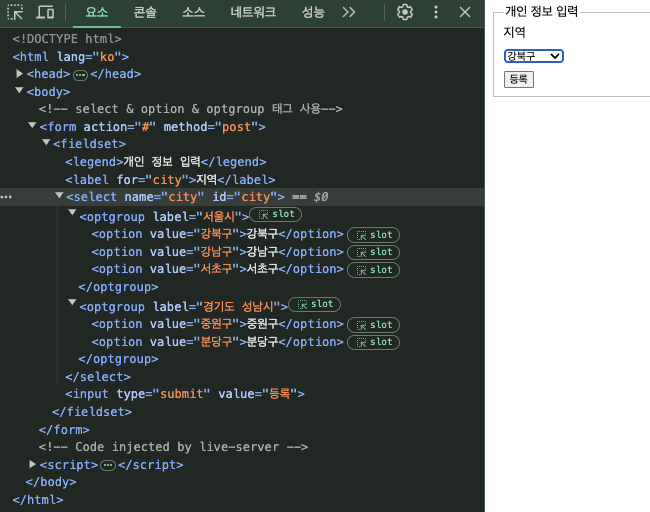This screenshot has width=650, height=512.
Task: Select the closing </select> line
Action: (98, 377)
